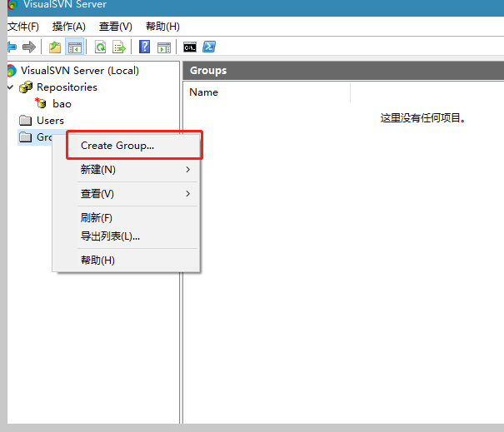Click the Forward arrow toolbar icon
This screenshot has width=504, height=432.
pyautogui.click(x=29, y=47)
